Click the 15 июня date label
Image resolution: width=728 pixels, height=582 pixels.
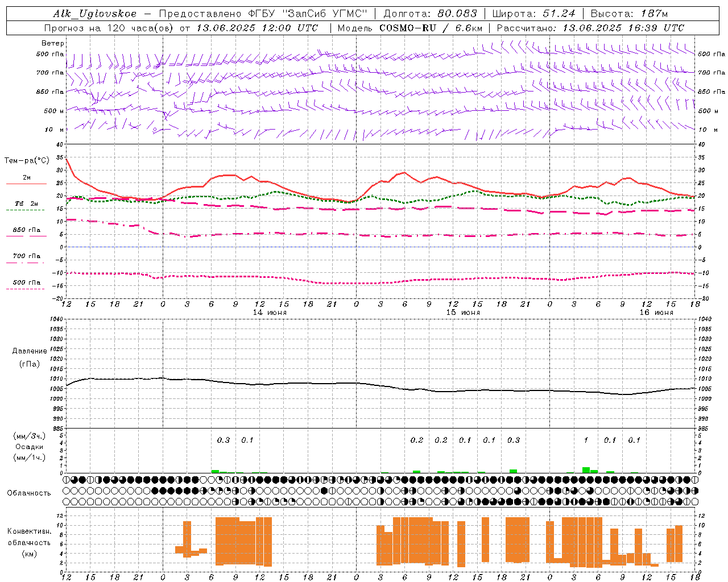coord(463,313)
